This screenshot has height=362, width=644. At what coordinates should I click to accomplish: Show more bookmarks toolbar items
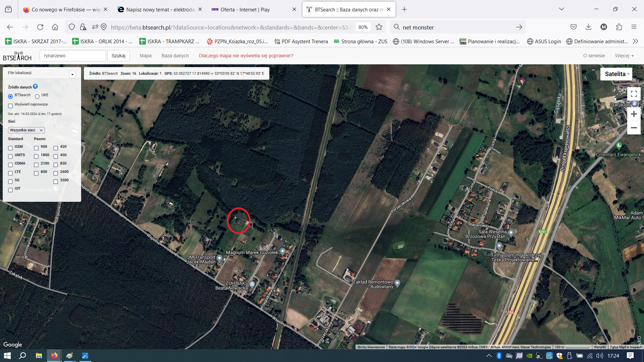pyautogui.click(x=635, y=42)
